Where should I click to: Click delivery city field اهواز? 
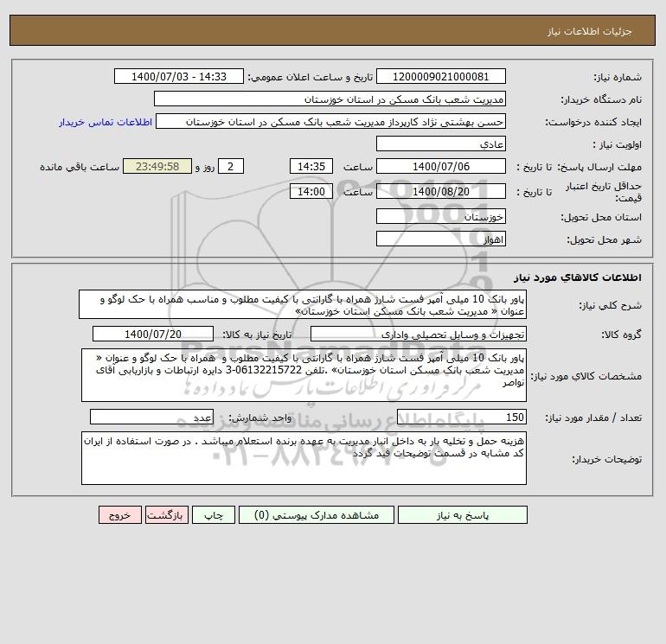click(441, 239)
